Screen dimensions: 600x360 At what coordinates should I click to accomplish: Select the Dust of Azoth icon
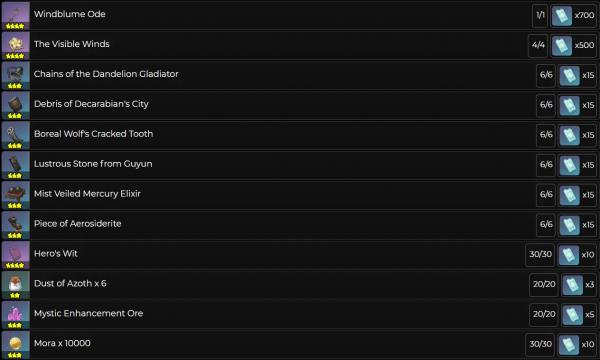16,285
